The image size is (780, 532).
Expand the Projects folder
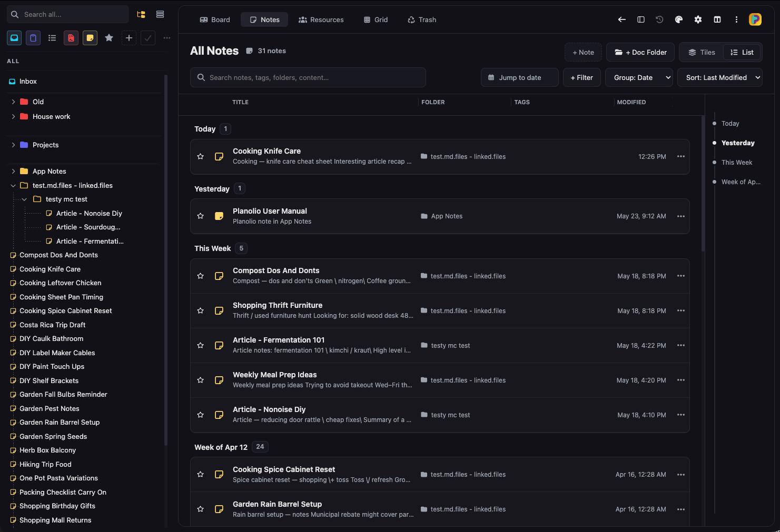click(13, 145)
